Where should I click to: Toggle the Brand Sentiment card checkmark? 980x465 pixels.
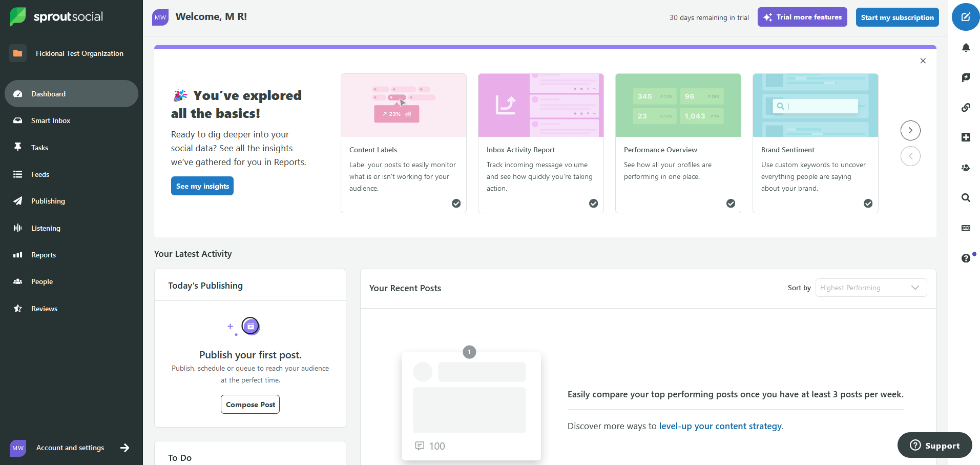(x=868, y=204)
